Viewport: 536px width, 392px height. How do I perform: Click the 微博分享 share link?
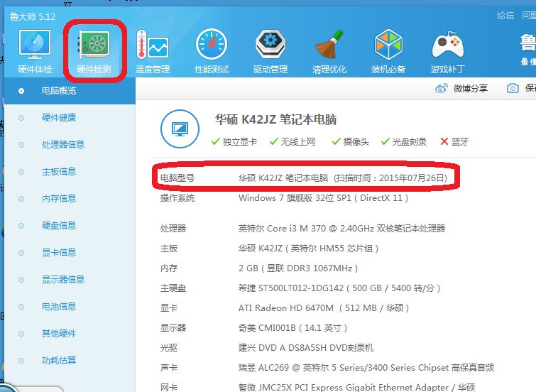pos(471,88)
